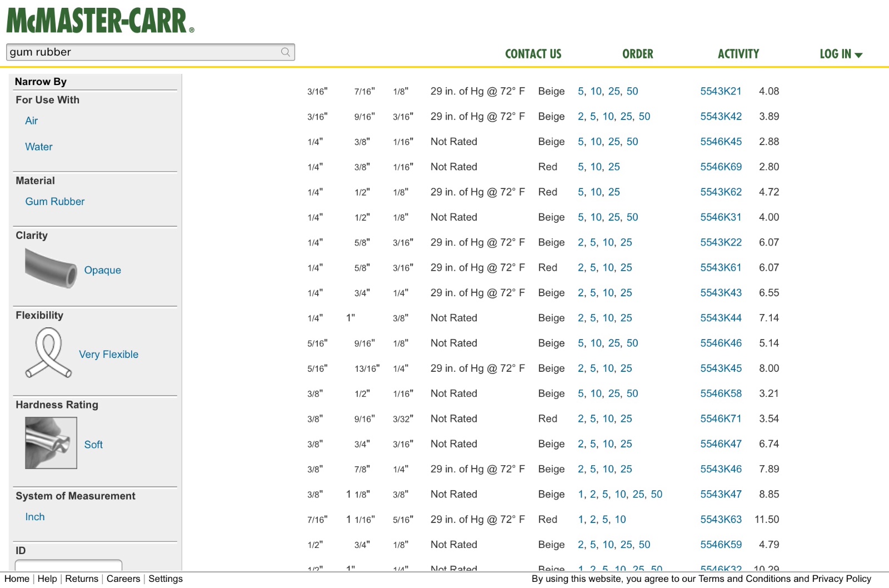Select the Gum Rubber material filter
This screenshot has width=889, height=588.
point(55,201)
